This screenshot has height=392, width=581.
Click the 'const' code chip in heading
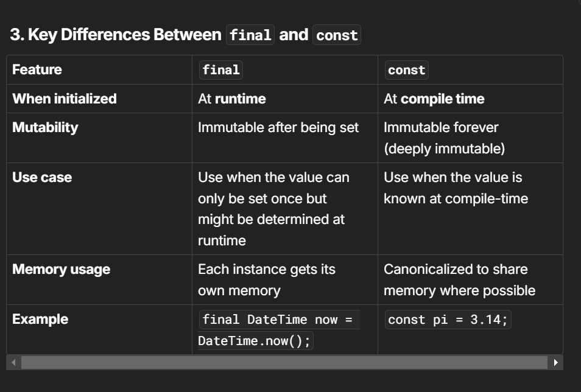(336, 35)
